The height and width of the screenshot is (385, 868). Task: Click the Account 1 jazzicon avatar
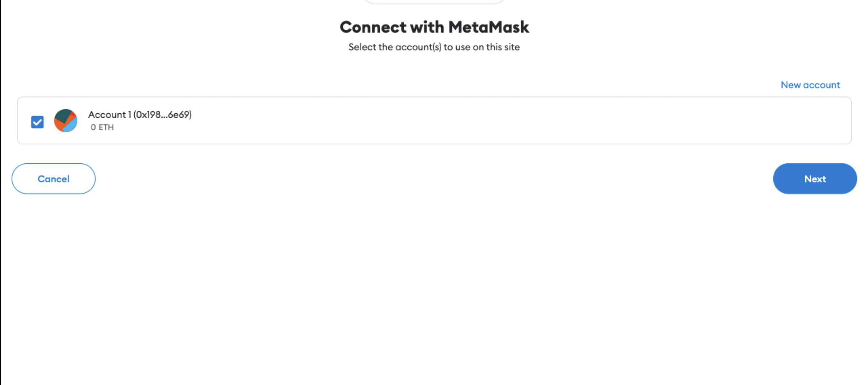tap(66, 121)
